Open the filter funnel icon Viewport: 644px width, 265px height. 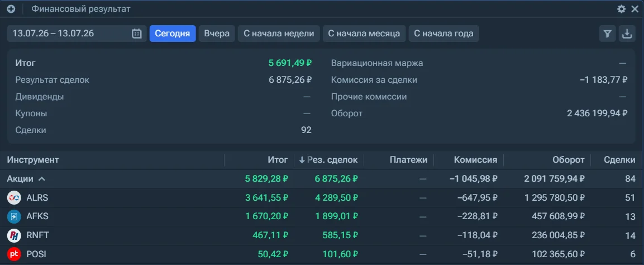click(x=608, y=34)
